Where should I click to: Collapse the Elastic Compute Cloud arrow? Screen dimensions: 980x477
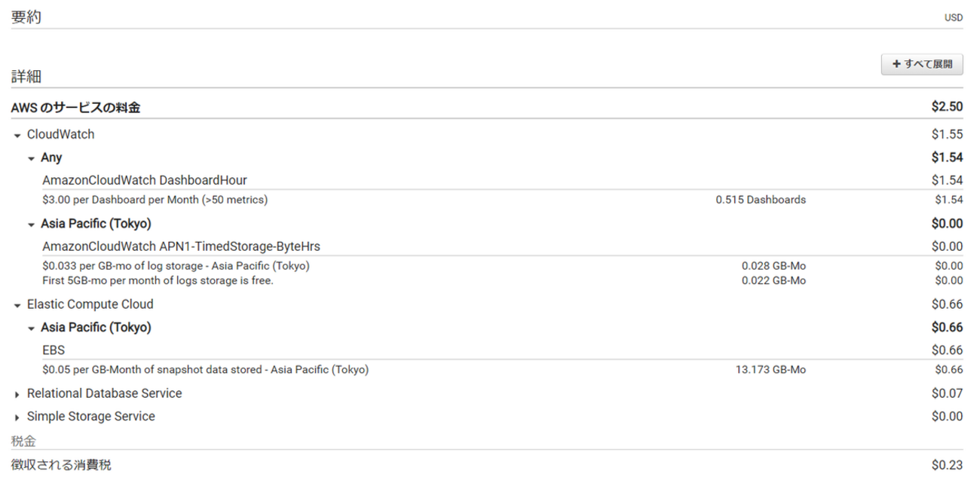coord(17,305)
